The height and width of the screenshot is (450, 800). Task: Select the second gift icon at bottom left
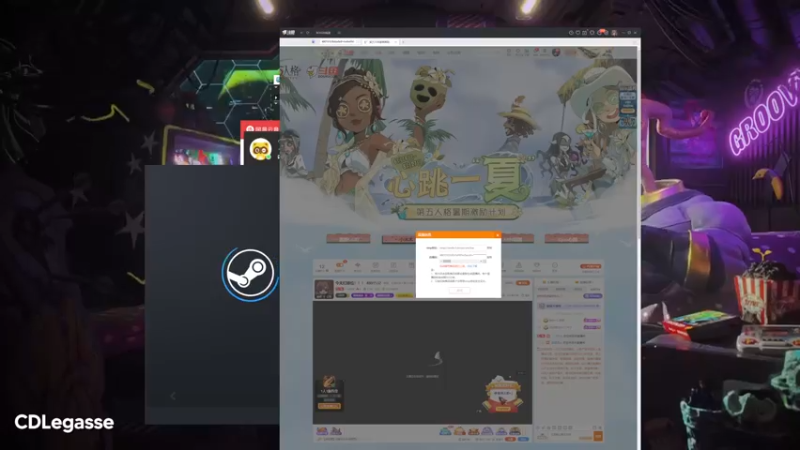(x=336, y=431)
